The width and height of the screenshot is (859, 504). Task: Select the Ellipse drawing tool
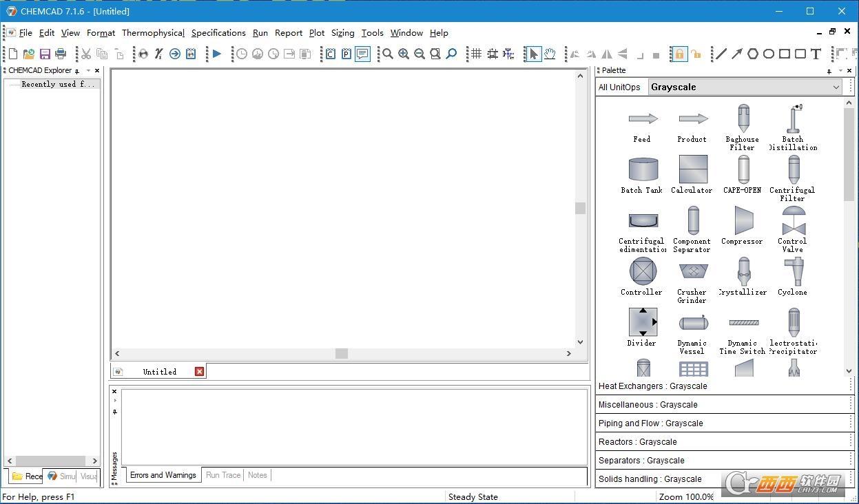point(768,54)
